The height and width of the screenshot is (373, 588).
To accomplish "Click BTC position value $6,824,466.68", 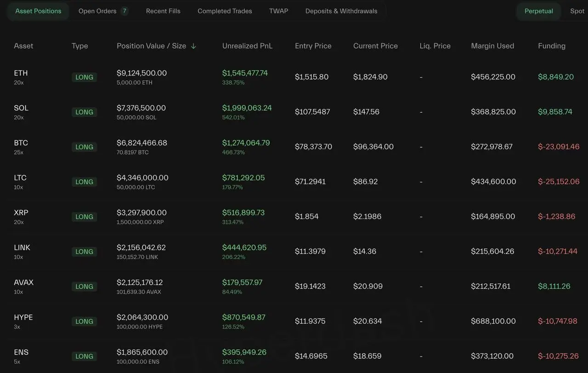I will point(142,143).
